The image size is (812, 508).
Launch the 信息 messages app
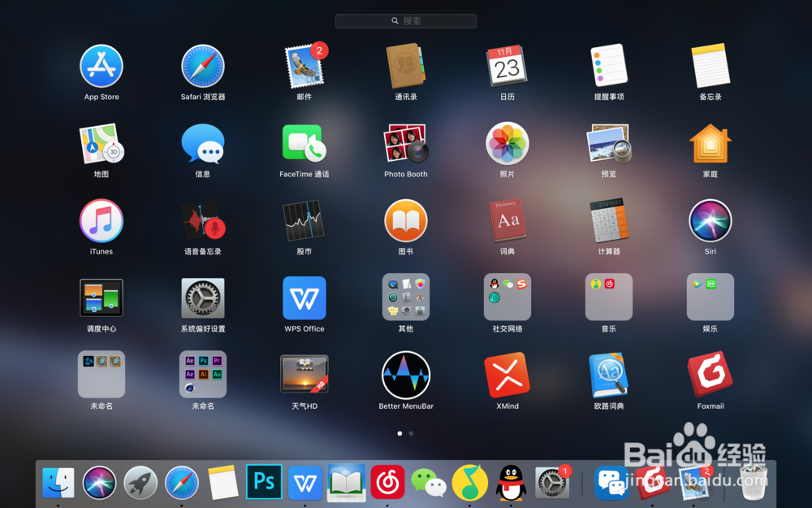coord(203,143)
